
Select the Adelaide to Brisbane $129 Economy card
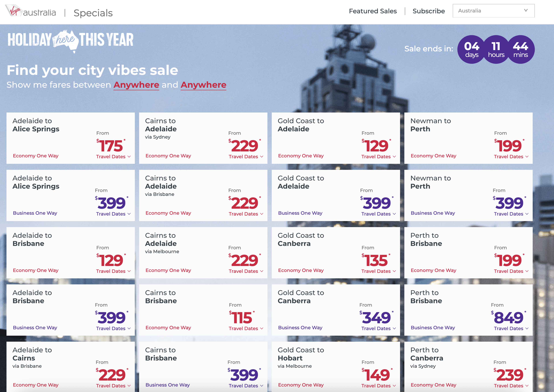click(x=70, y=252)
